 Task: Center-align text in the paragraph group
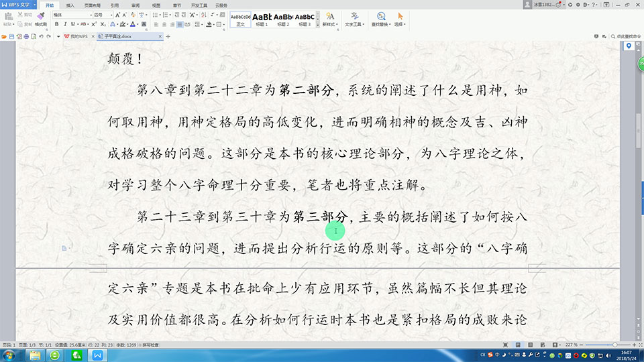tap(164, 24)
